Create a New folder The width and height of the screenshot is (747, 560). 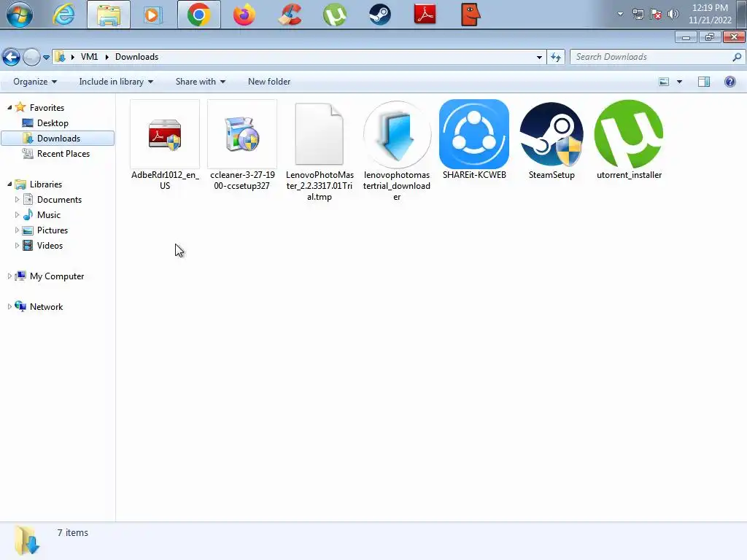(x=269, y=82)
